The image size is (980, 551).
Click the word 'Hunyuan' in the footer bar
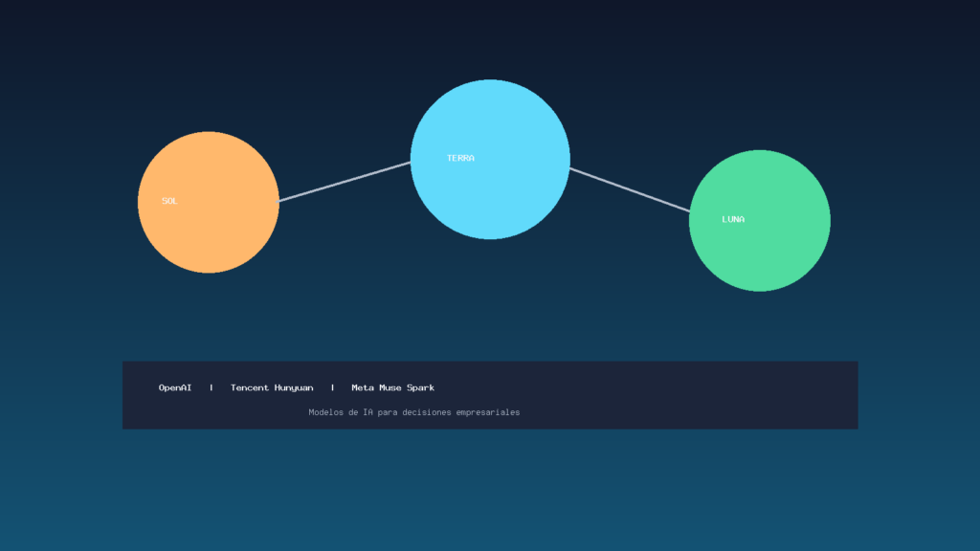(294, 387)
